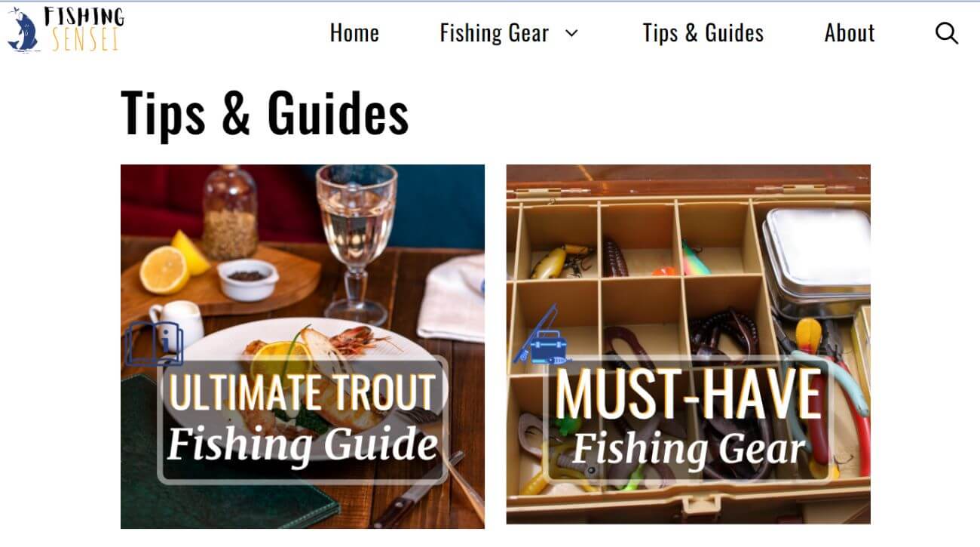
Task: Open the Ultimate Trout title text
Action: (x=302, y=392)
